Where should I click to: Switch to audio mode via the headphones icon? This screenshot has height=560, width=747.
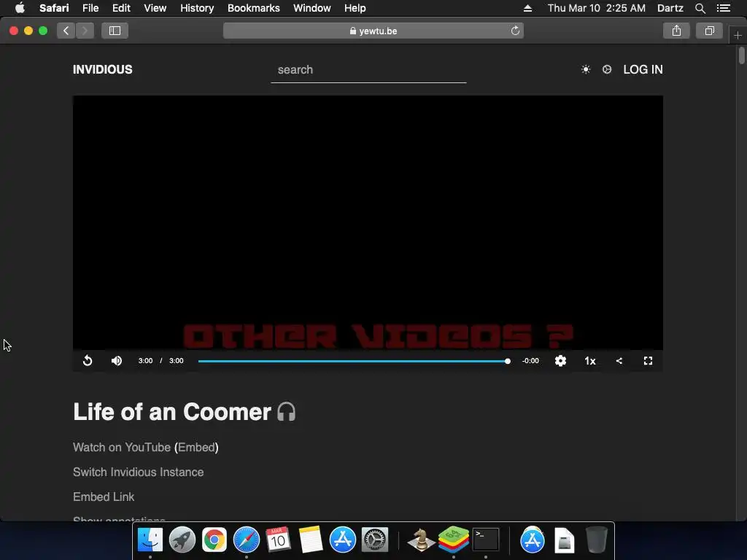pos(286,412)
